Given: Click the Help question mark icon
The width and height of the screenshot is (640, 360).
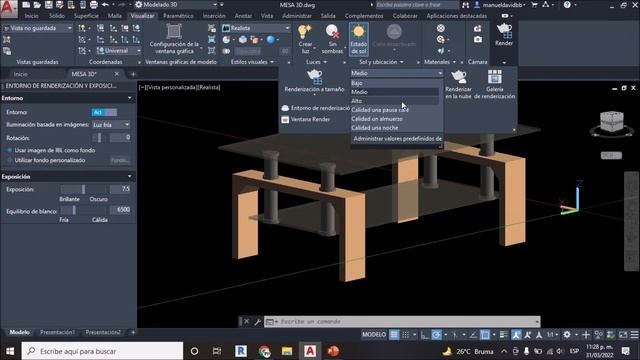Looking at the screenshot, I should point(567,5).
